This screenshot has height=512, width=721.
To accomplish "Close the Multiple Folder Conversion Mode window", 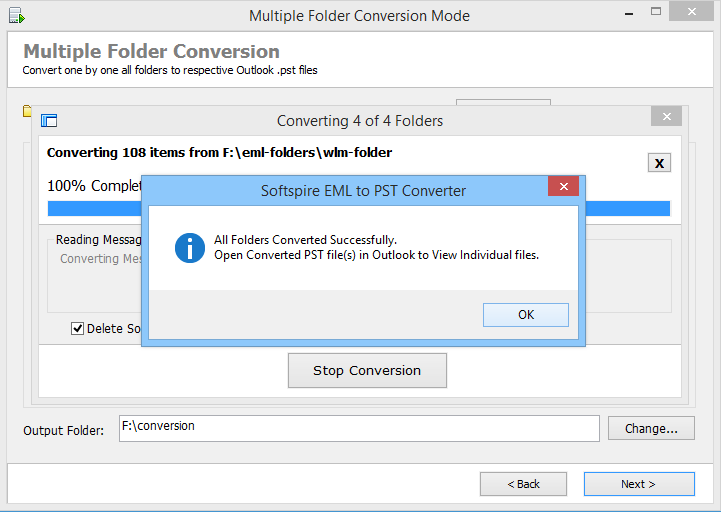I will (691, 12).
